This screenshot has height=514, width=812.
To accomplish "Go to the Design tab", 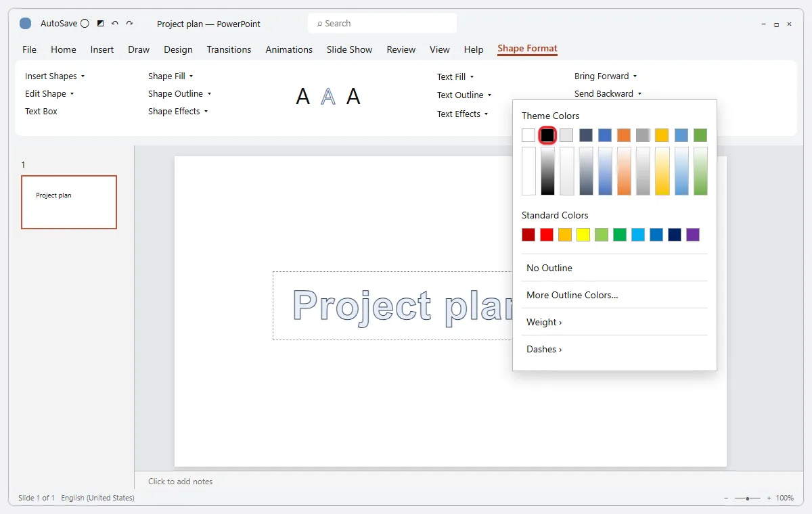I will click(x=178, y=49).
